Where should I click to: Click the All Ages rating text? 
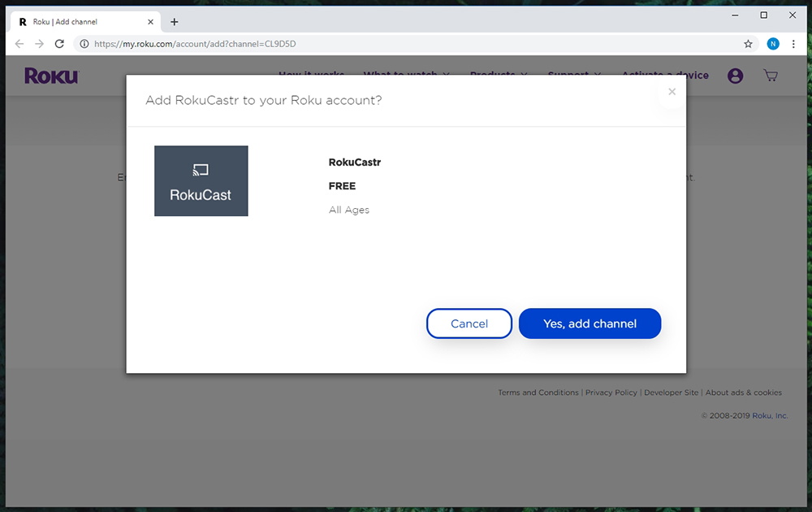[349, 210]
